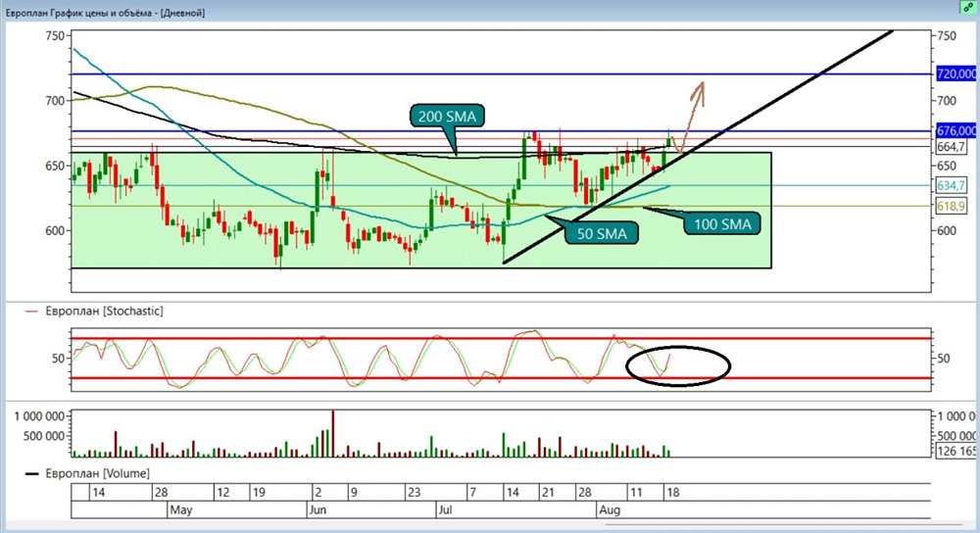The image size is (980, 533).
Task: Click the '100 SMA' callout label
Action: point(722,224)
